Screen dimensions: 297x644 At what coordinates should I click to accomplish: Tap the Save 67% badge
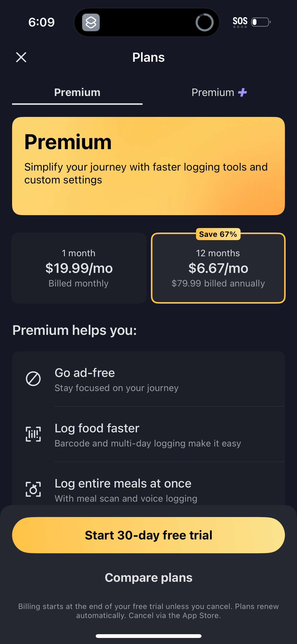click(x=218, y=234)
